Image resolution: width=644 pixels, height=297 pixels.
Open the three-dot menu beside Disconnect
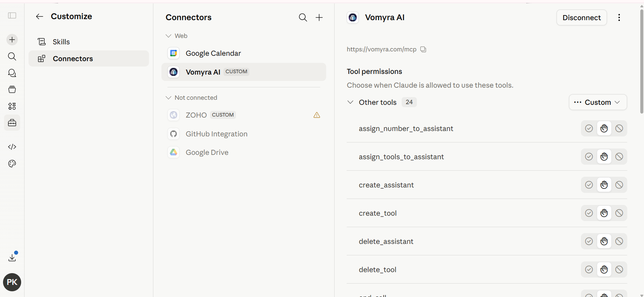[619, 17]
